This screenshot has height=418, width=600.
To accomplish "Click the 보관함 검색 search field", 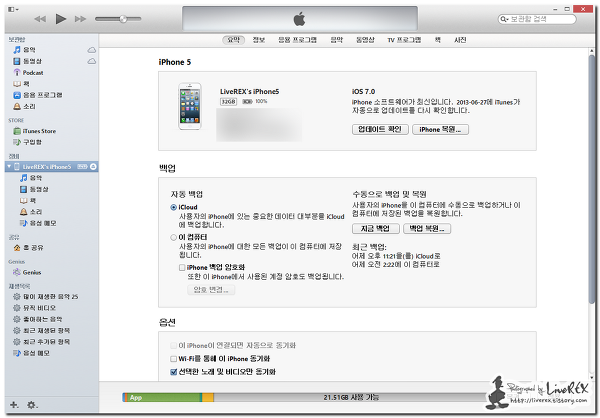I will [x=537, y=19].
